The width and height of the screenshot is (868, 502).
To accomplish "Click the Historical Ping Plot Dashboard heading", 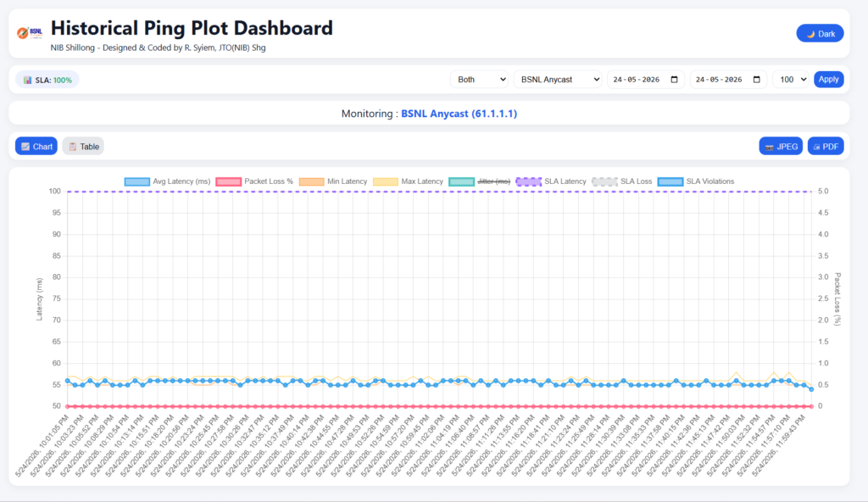I will 192,28.
